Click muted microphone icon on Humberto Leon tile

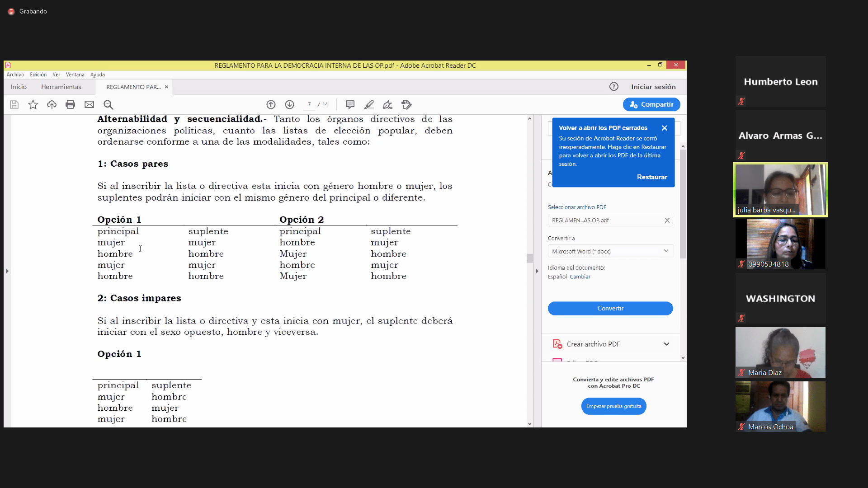pyautogui.click(x=741, y=101)
